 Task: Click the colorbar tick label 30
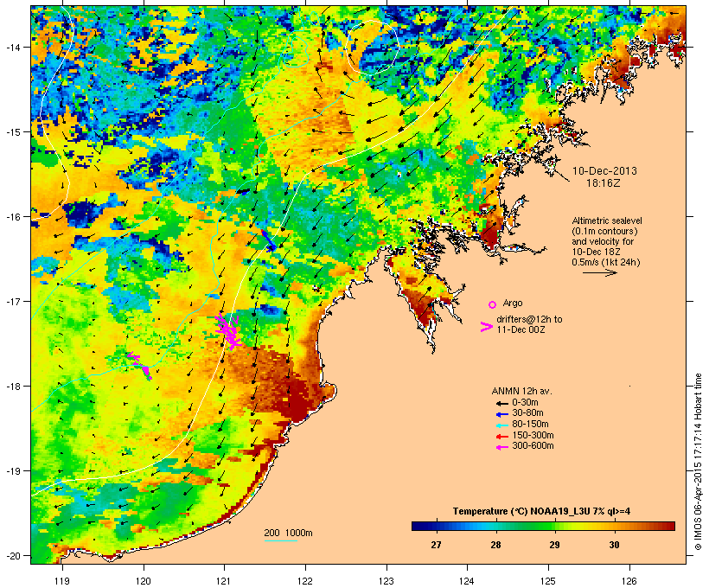pyautogui.click(x=614, y=545)
